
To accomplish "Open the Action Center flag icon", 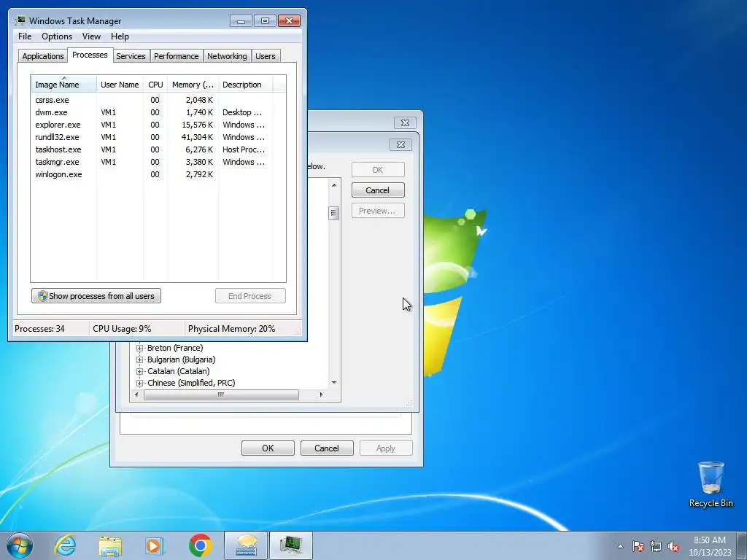I will (638, 546).
